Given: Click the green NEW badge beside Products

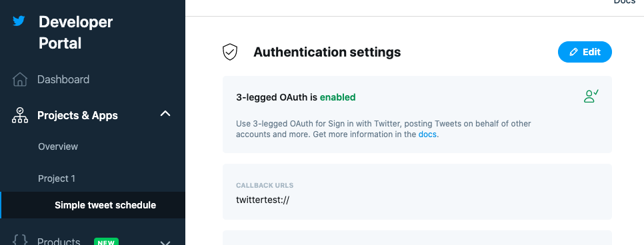Looking at the screenshot, I should point(106,242).
